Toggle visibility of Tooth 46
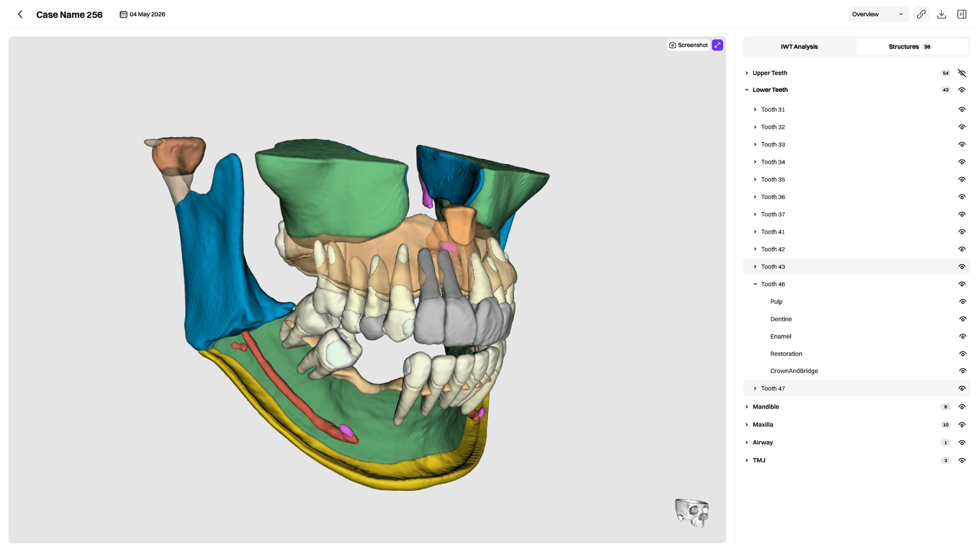The image size is (980, 551). [962, 284]
